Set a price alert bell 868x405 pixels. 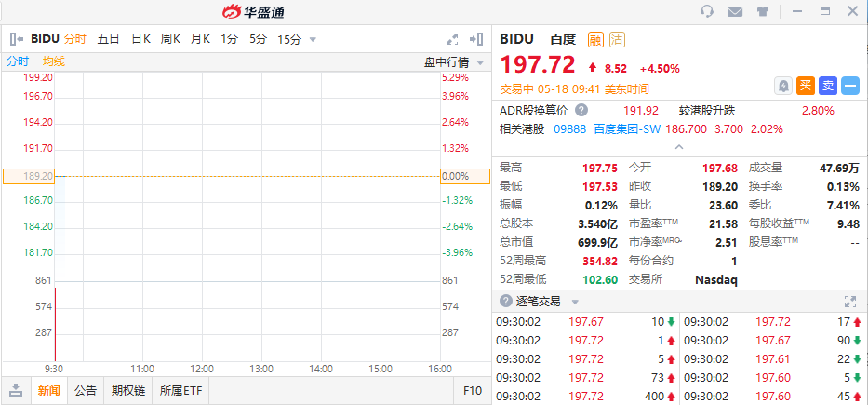point(783,86)
